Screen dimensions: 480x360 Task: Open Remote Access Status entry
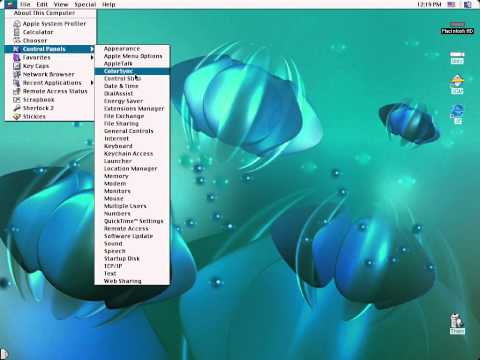tap(50, 91)
